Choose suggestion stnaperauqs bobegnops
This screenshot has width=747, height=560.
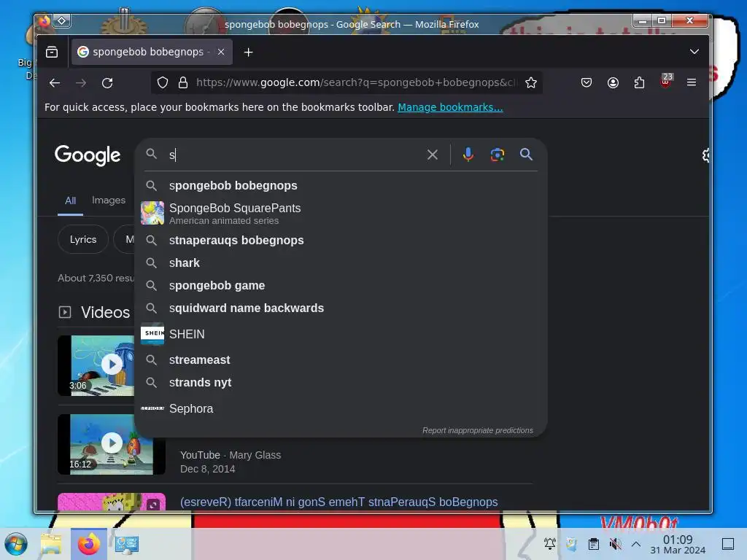tap(340, 240)
